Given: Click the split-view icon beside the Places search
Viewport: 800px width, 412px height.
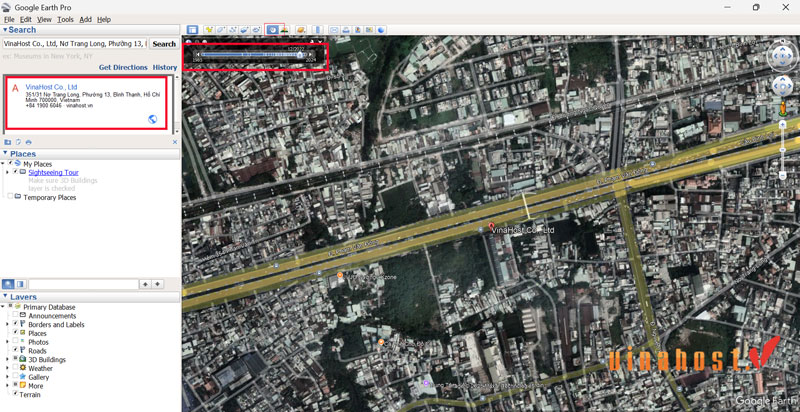Looking at the screenshot, I should [20, 284].
